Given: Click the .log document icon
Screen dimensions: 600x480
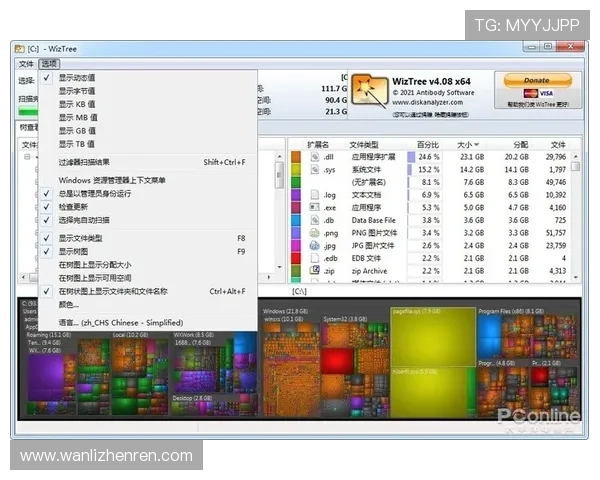Looking at the screenshot, I should click(315, 195).
